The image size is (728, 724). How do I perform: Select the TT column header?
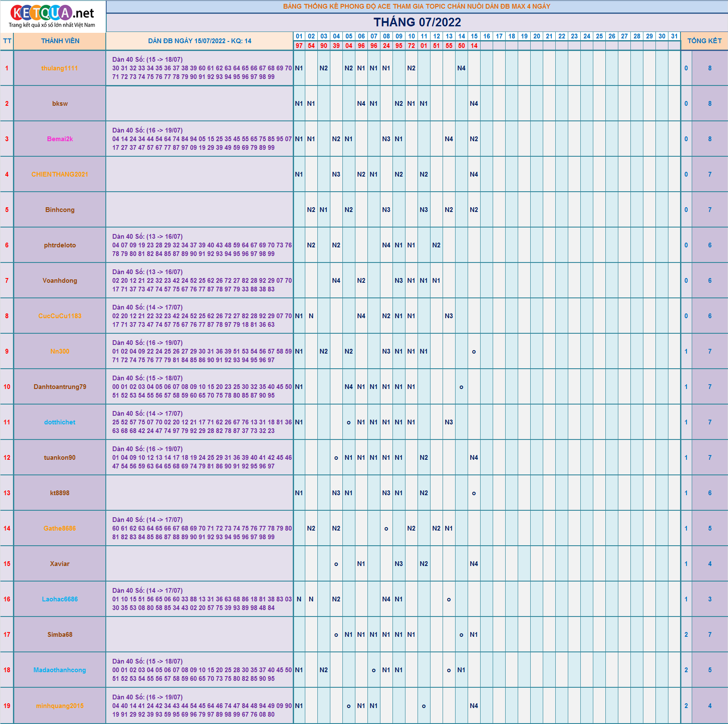(x=7, y=41)
